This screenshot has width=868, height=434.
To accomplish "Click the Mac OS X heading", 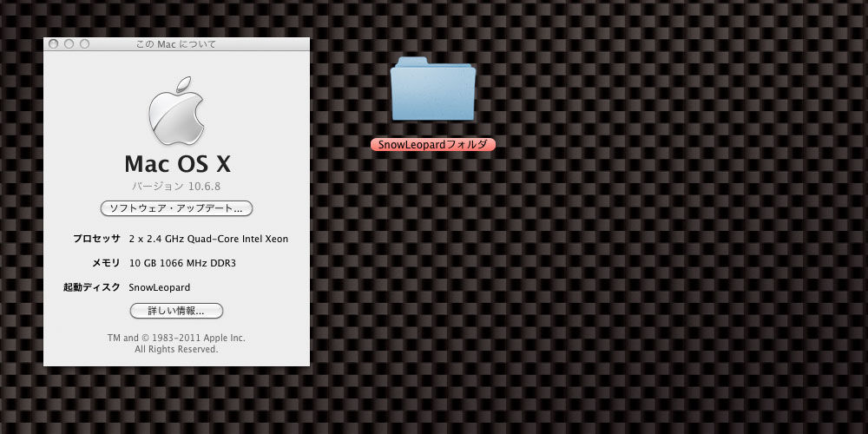I will click(x=177, y=164).
